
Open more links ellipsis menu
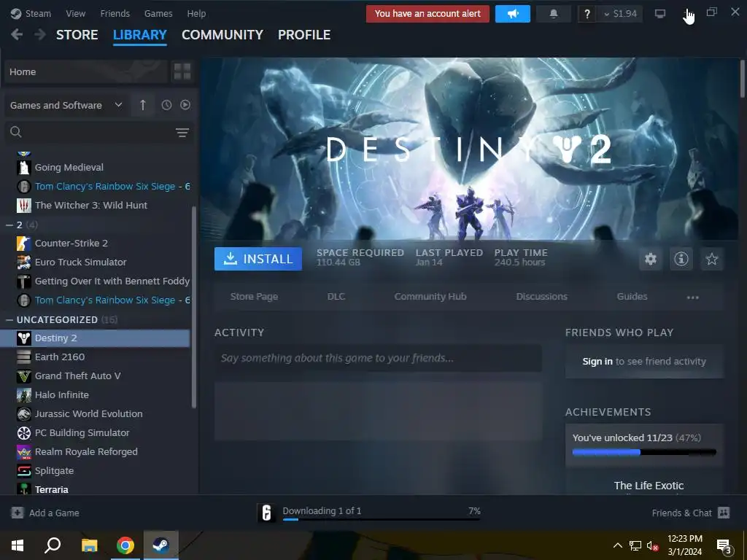(693, 297)
